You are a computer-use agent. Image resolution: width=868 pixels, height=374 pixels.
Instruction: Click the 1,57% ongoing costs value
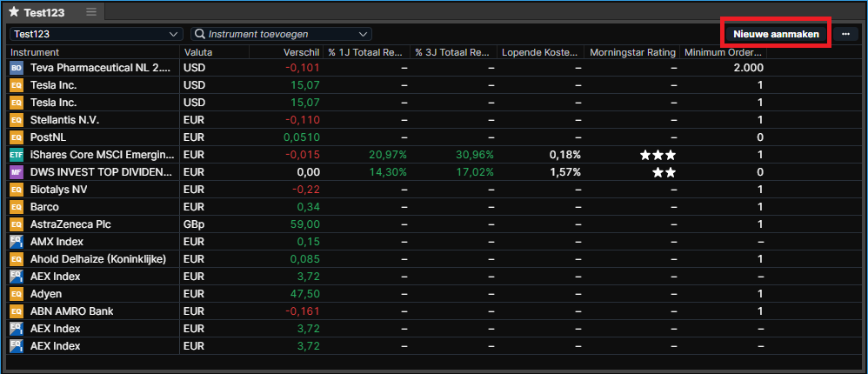click(x=565, y=172)
